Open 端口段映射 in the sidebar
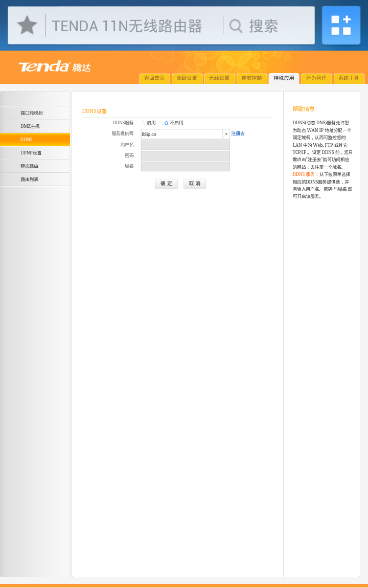Viewport: 368px width, 588px height. click(x=35, y=113)
